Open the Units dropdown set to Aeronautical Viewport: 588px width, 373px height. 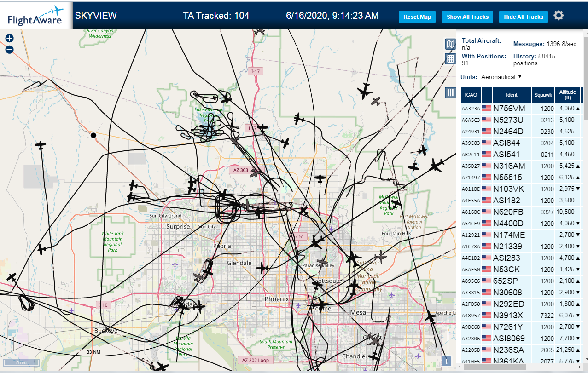[501, 77]
